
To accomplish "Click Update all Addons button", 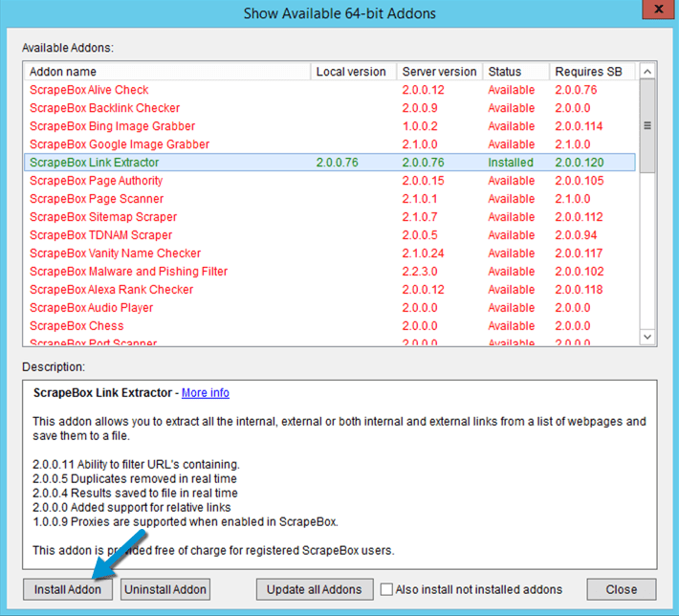I will (x=315, y=589).
